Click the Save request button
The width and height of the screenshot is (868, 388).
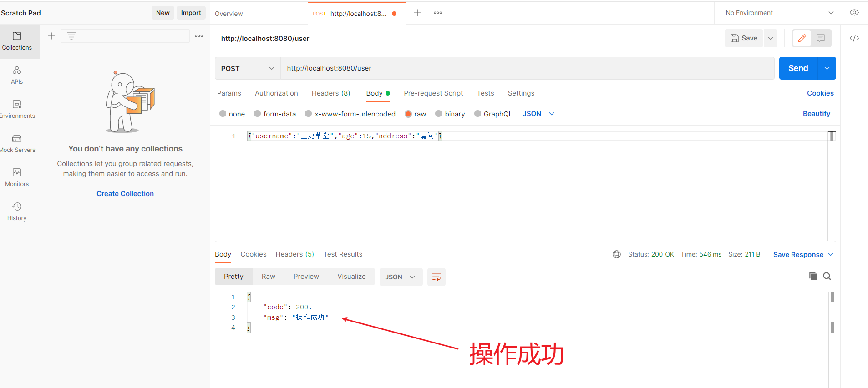744,38
